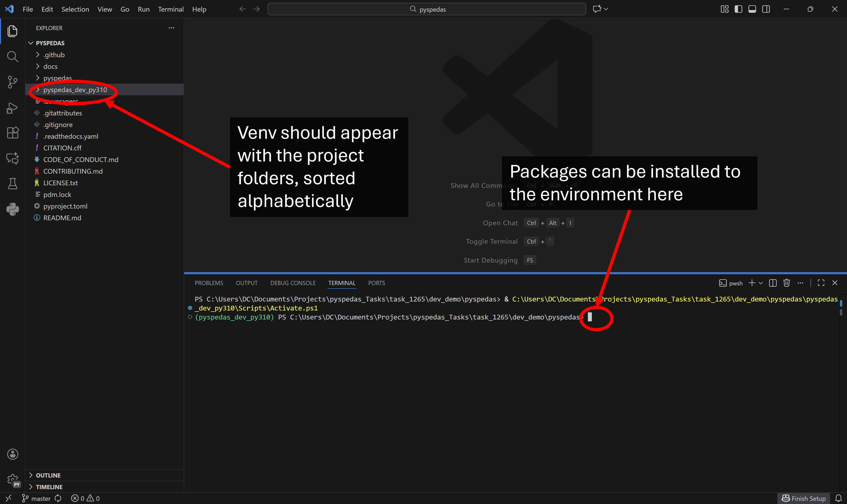Image resolution: width=847 pixels, height=504 pixels.
Task: Open notifications bell in status bar
Action: (x=838, y=498)
